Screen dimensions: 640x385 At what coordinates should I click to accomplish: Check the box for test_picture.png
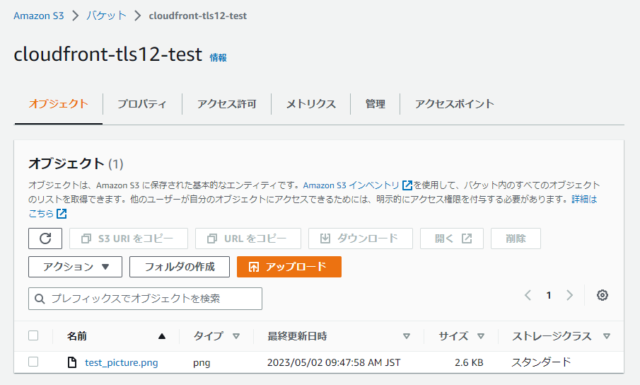(x=33, y=362)
